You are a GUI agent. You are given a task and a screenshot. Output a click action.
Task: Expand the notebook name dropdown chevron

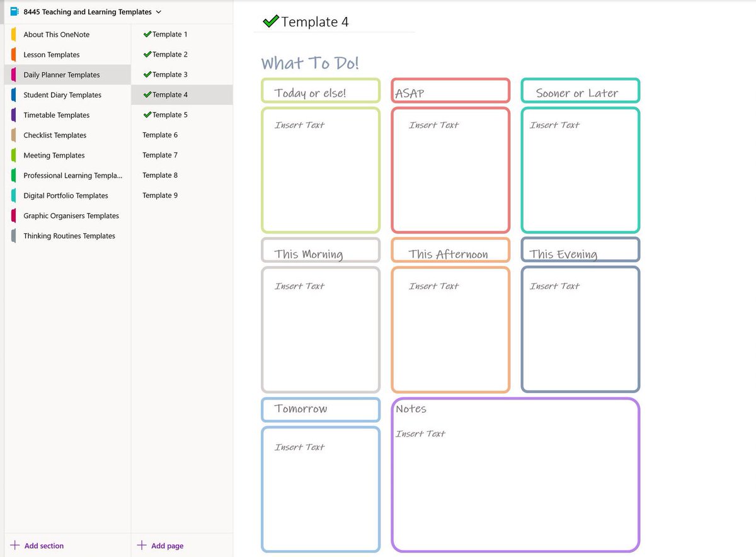point(158,12)
